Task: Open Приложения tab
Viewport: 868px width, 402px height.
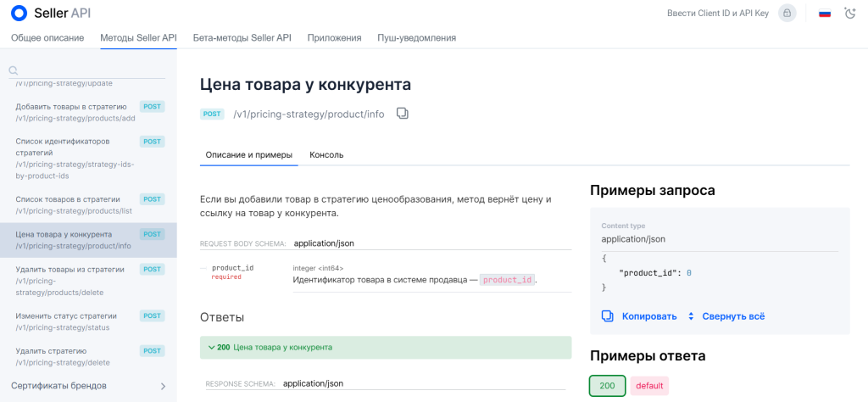Action: [x=334, y=37]
